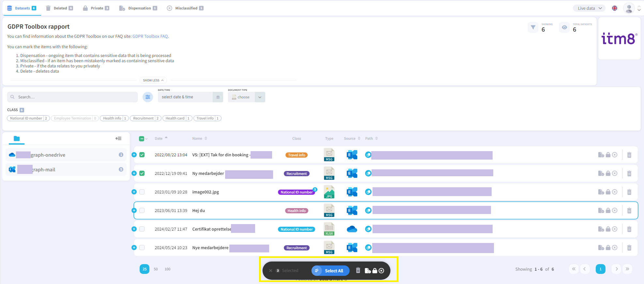Set page size to 100
Screen dimensions: 644x284
(167, 269)
